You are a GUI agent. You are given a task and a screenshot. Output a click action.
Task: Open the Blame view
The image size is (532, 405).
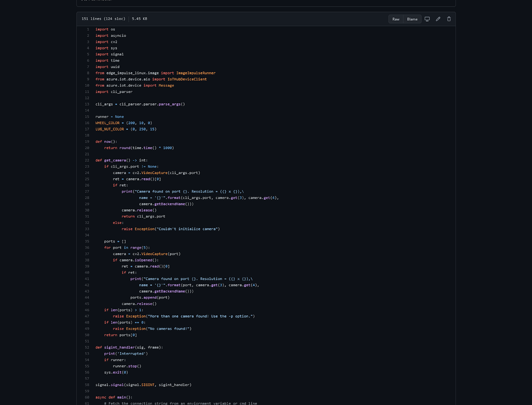412,19
